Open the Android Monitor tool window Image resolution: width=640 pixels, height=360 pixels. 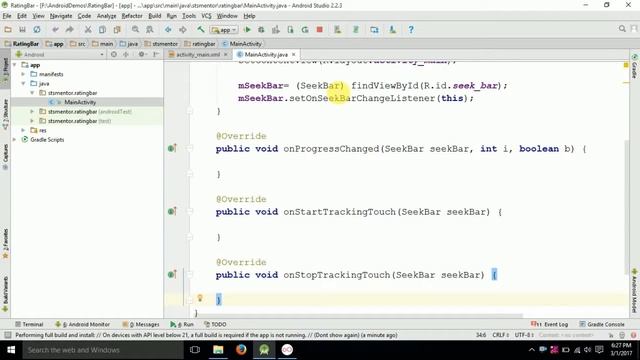pyautogui.click(x=82, y=324)
